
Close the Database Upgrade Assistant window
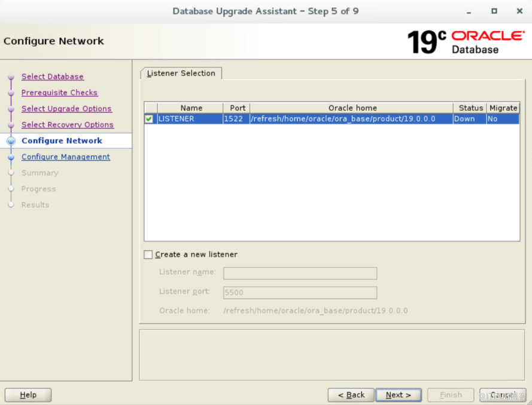tap(519, 11)
